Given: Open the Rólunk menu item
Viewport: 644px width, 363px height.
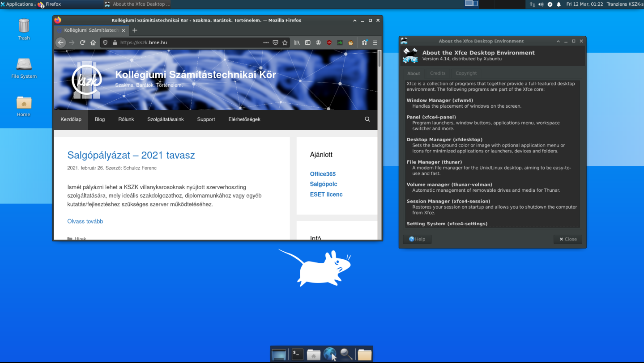Looking at the screenshot, I should click(x=126, y=119).
